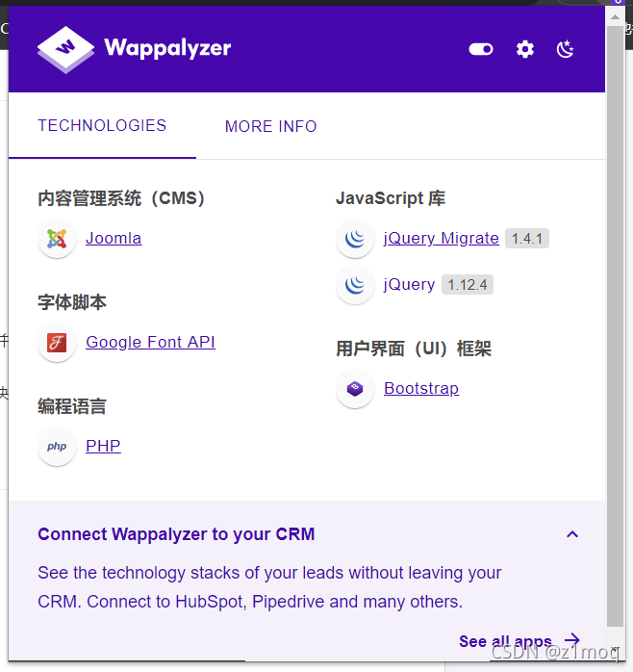Click the scrollbar up arrow
This screenshot has width=633, height=672.
click(615, 17)
